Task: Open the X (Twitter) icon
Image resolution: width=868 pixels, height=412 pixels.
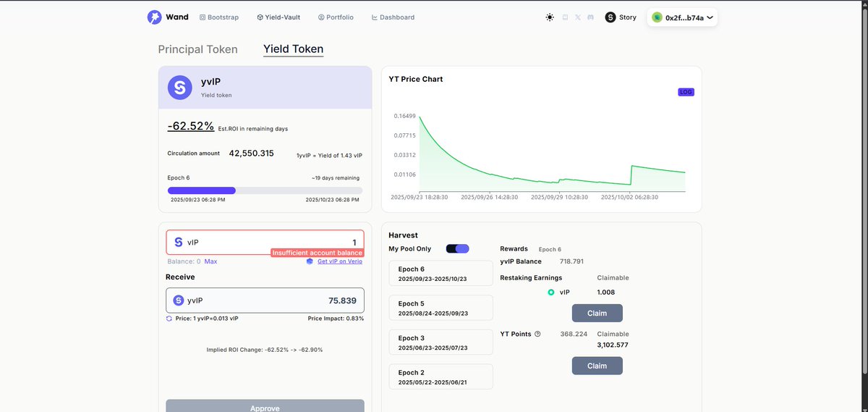Action: (578, 17)
